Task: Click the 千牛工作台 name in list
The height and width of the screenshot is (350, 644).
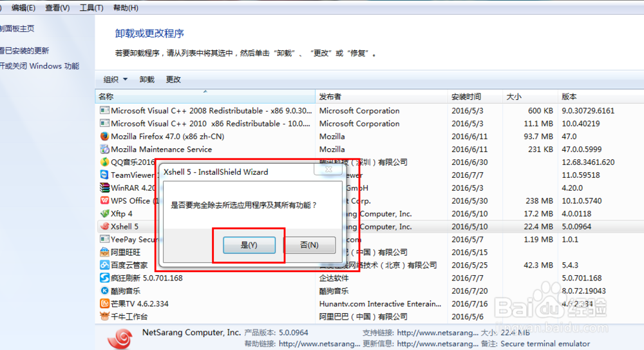Action: 129,316
